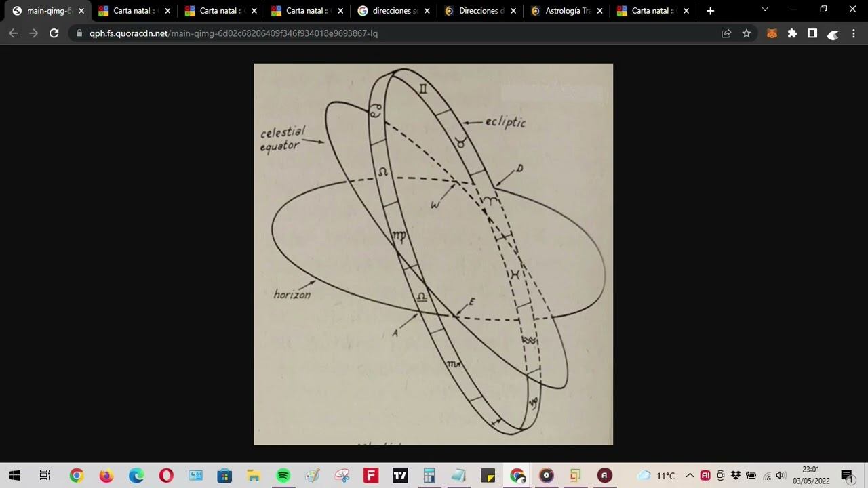Screen dimensions: 868x488
Task: Reload the current page
Action: 54,33
